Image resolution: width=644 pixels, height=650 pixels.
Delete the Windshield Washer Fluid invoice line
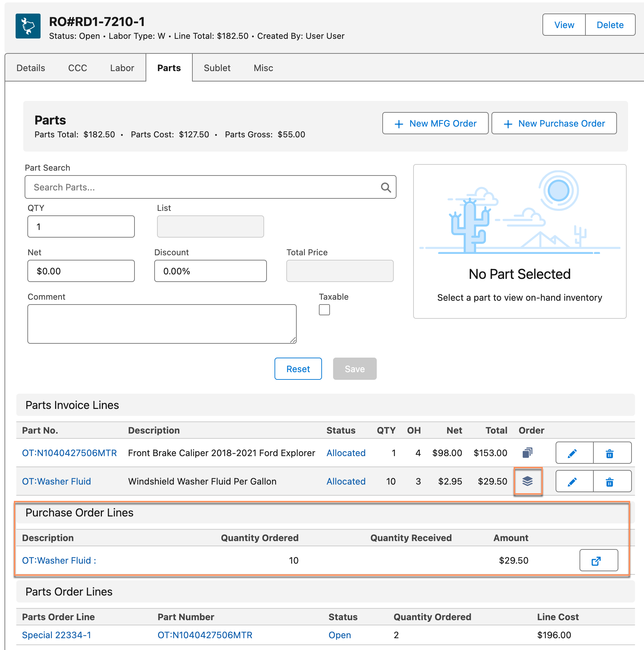[612, 481]
